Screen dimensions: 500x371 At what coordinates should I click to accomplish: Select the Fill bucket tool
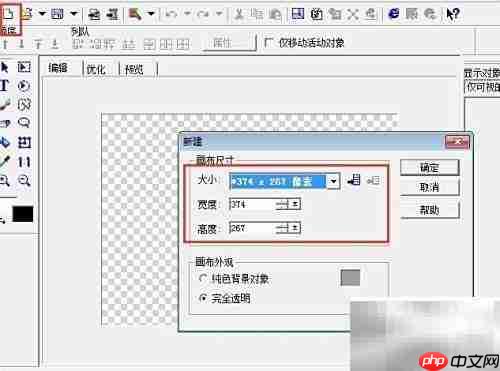[x=4, y=143]
